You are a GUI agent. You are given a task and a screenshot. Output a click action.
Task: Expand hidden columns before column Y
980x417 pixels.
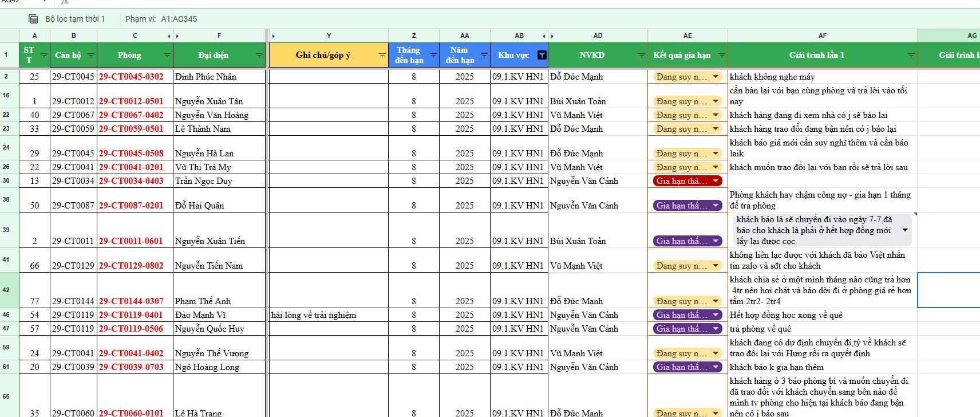pos(274,36)
